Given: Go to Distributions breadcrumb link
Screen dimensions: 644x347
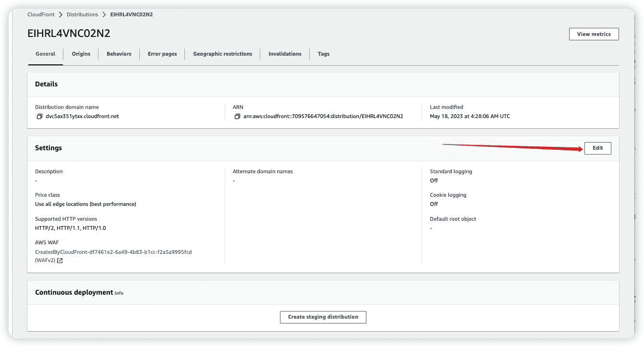Looking at the screenshot, I should coord(83,14).
